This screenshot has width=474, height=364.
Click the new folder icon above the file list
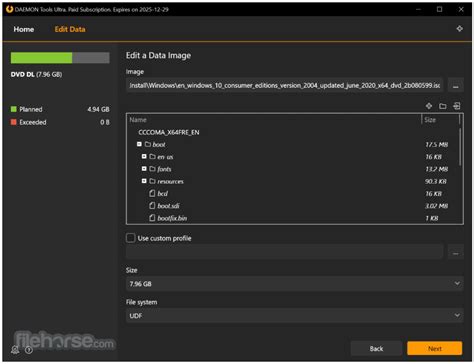[x=443, y=106]
